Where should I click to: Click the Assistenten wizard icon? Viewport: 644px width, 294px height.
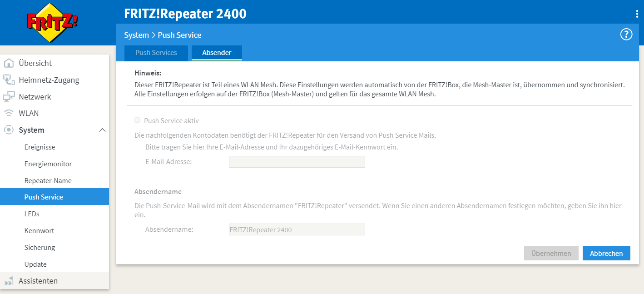click(9, 281)
